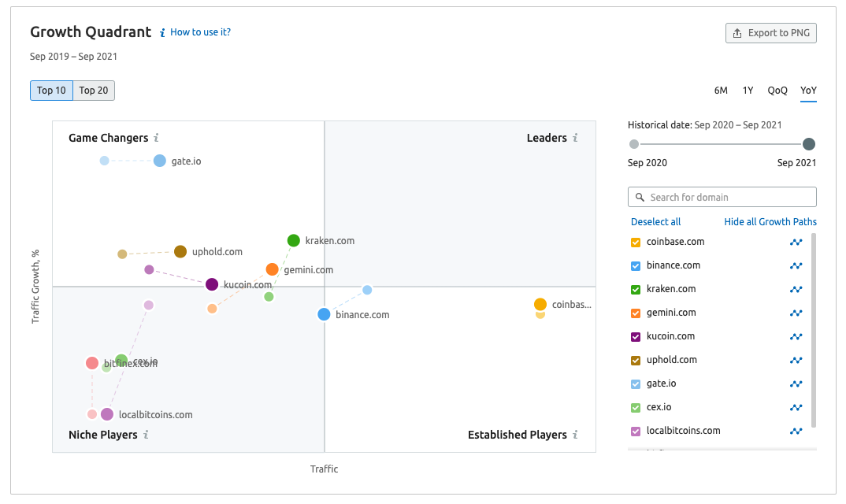Click the Traffic Growth, % axis label
846x504 pixels.
[x=35, y=287]
